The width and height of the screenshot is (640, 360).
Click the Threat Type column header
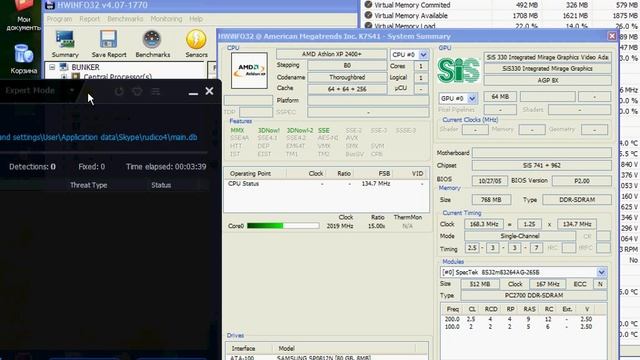pyautogui.click(x=89, y=185)
